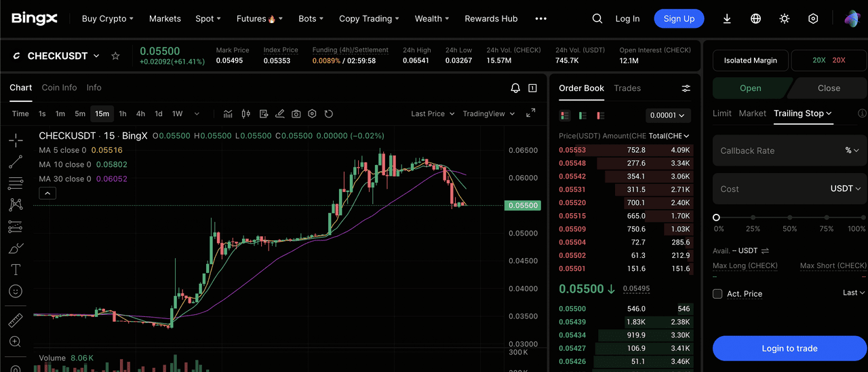
Task: Open the 0.00001 price precision dropdown
Action: [x=668, y=115]
